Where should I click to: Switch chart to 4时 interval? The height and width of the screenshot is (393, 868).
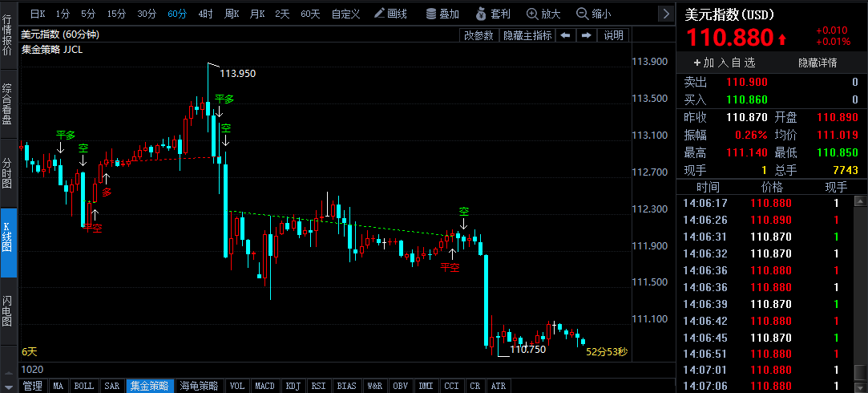205,14
